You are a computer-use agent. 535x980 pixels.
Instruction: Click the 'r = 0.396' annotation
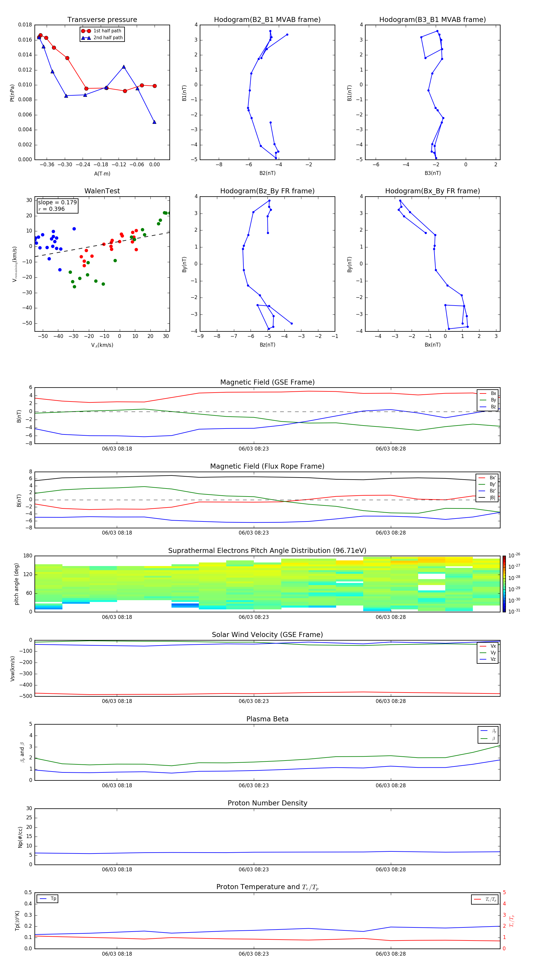[x=51, y=209]
